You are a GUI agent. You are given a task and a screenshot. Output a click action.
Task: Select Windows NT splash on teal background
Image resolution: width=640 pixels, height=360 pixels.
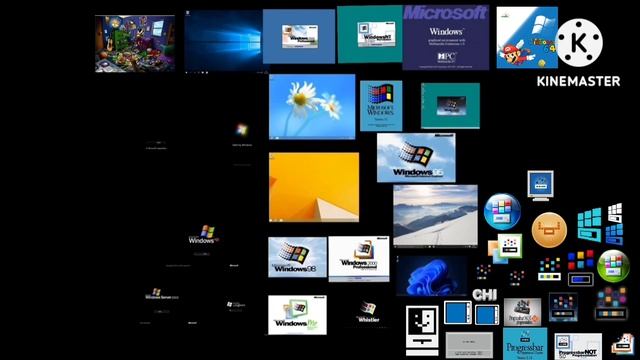coord(370,35)
